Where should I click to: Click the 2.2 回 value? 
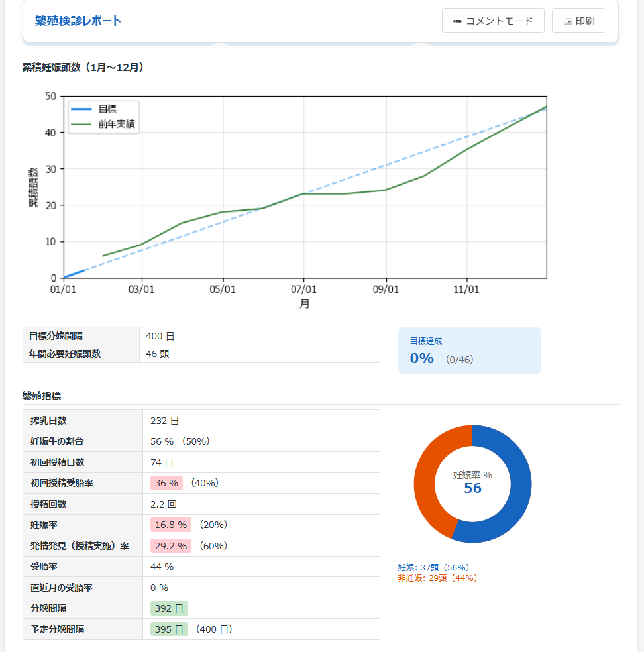(x=164, y=504)
